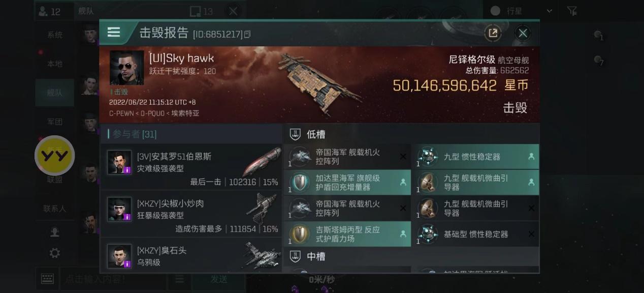
Task: Select the 军团 corporation chat tab
Action: 55,122
